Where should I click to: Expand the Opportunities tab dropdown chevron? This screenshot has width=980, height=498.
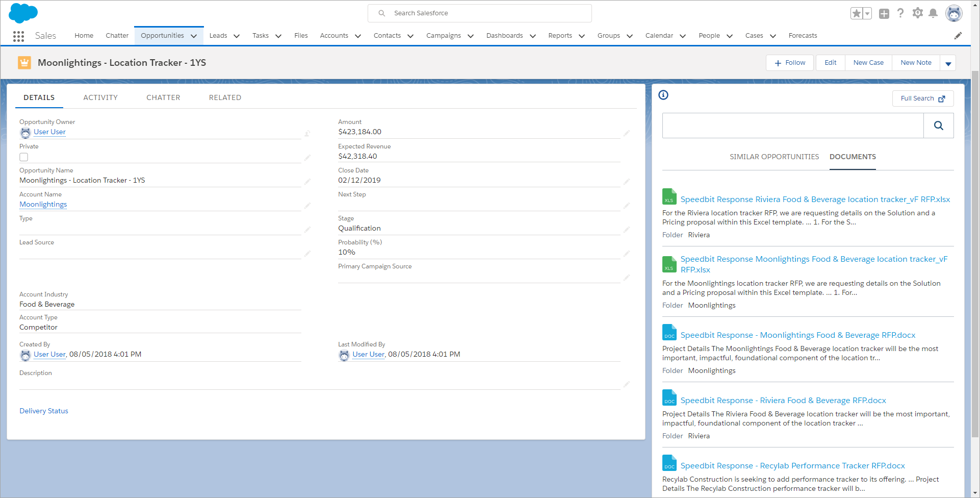click(x=194, y=36)
